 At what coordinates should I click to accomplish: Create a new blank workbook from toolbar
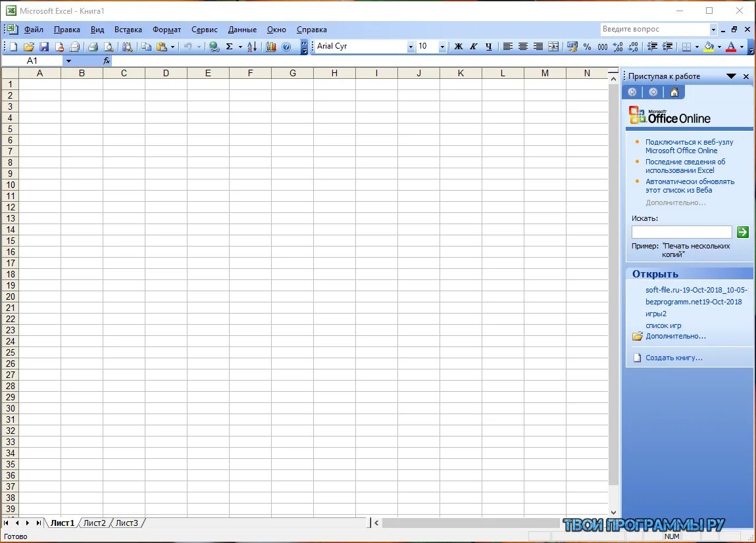coord(14,47)
